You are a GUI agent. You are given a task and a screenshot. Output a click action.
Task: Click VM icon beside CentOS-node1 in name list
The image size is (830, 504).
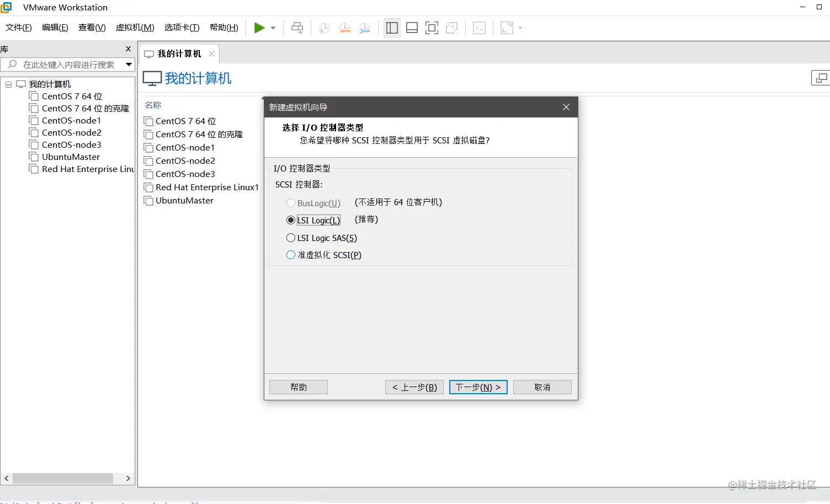[x=148, y=148]
